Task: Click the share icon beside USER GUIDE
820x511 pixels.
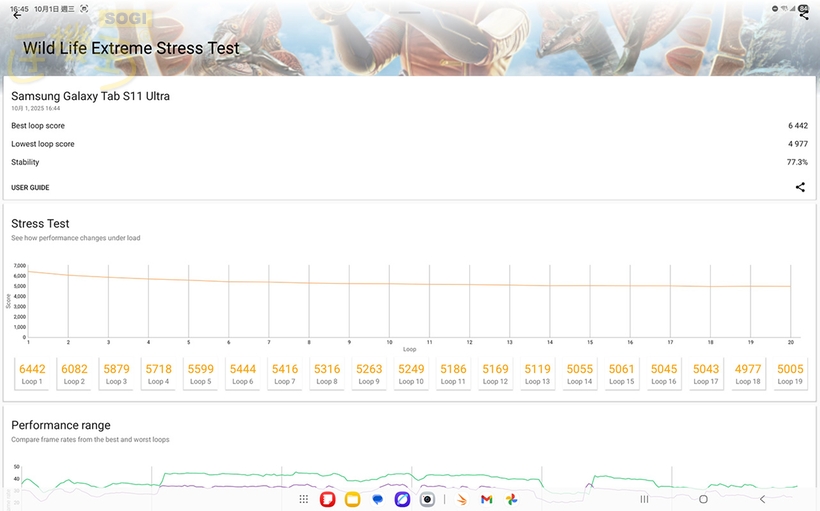Action: pyautogui.click(x=800, y=187)
